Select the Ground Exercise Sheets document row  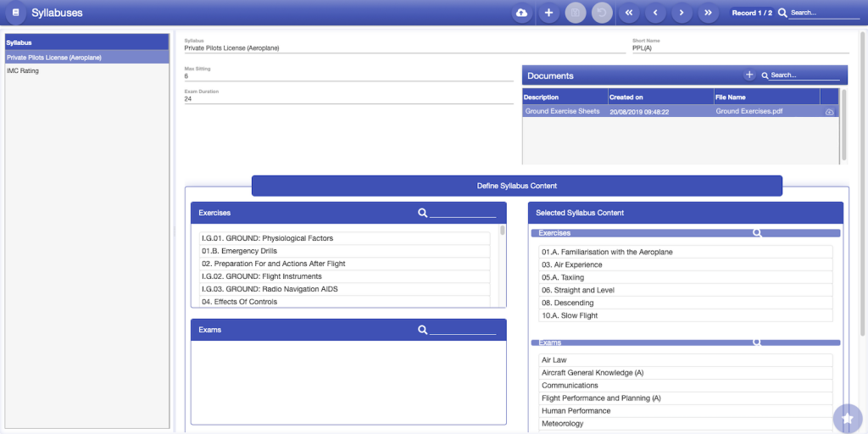tap(681, 111)
